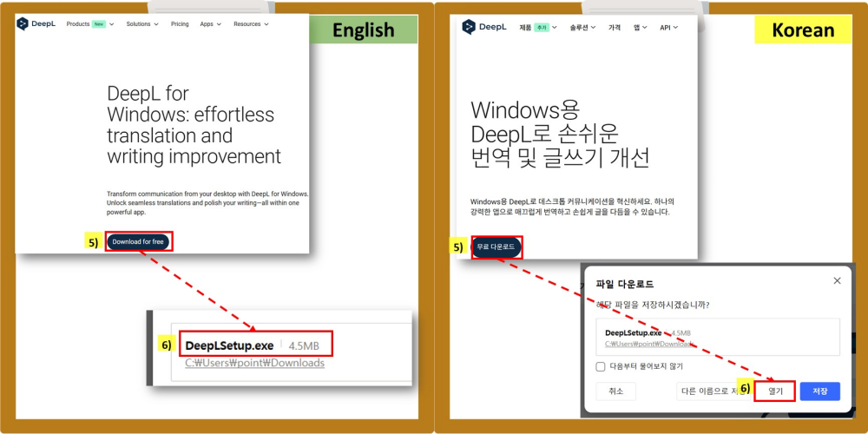Close the 파일 다운로드 dialog with X
This screenshot has height=434, width=868.
click(837, 281)
